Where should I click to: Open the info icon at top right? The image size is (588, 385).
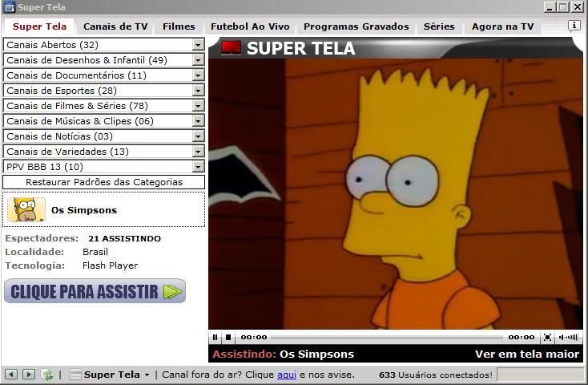[x=574, y=26]
